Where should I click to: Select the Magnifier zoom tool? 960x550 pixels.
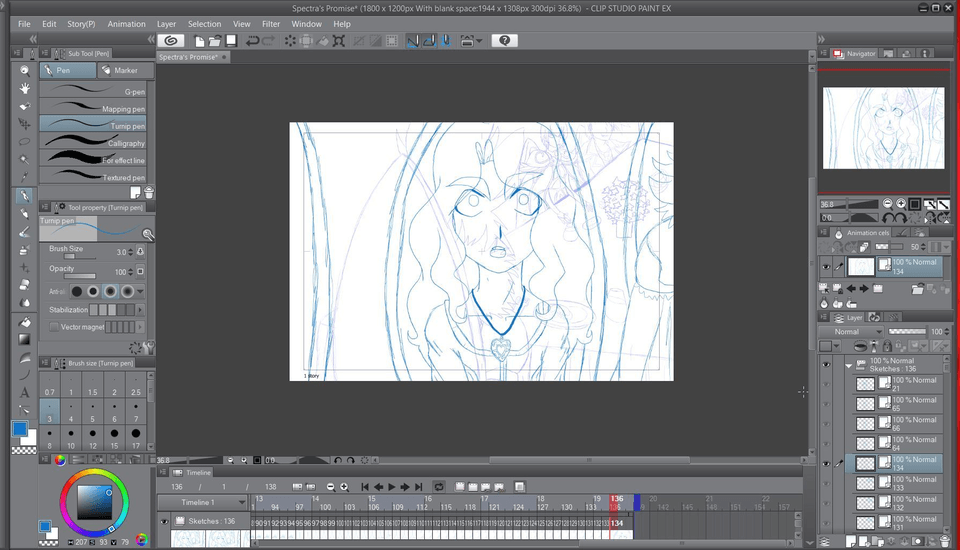coord(25,71)
